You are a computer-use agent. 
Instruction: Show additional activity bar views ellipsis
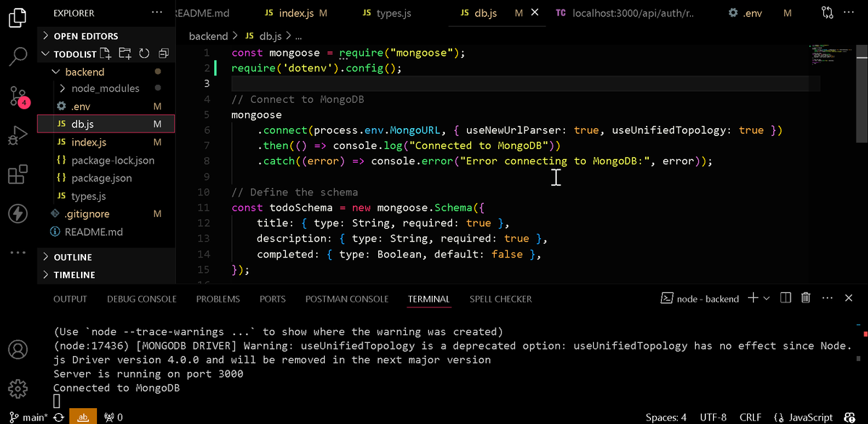(17, 253)
